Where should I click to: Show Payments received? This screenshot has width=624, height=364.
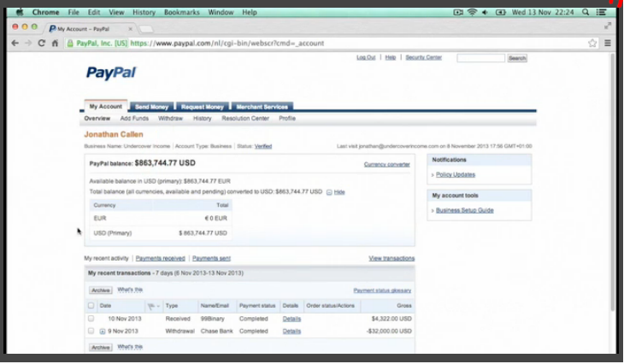tap(161, 259)
